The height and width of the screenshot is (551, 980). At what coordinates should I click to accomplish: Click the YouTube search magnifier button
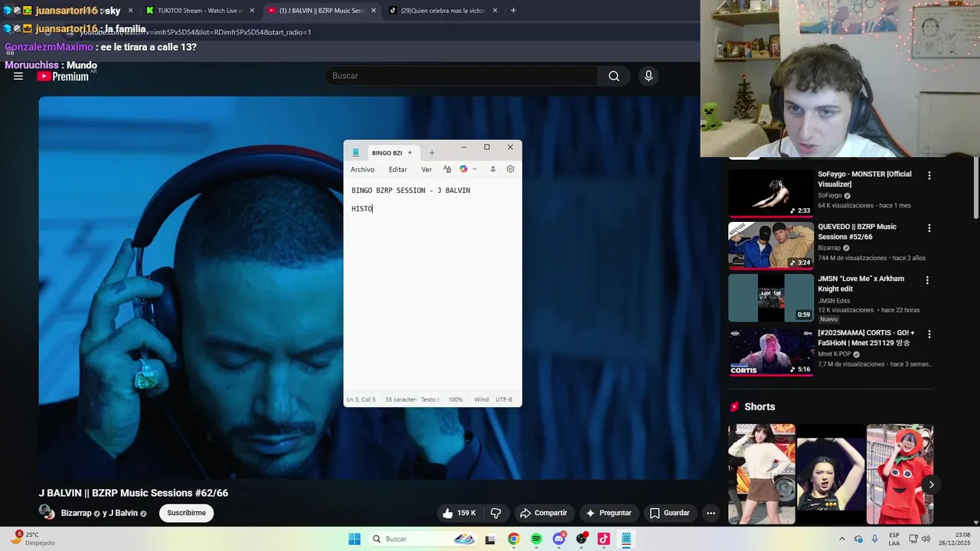click(614, 76)
